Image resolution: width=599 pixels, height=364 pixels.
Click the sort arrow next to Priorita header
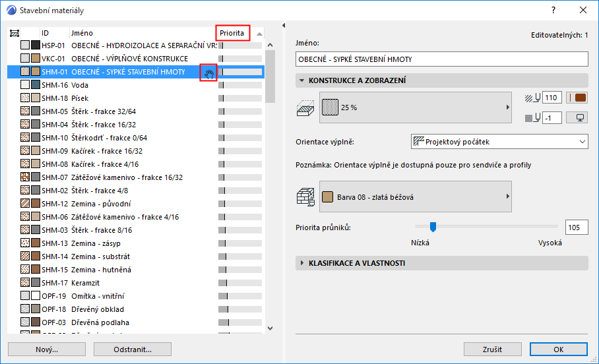(x=259, y=34)
